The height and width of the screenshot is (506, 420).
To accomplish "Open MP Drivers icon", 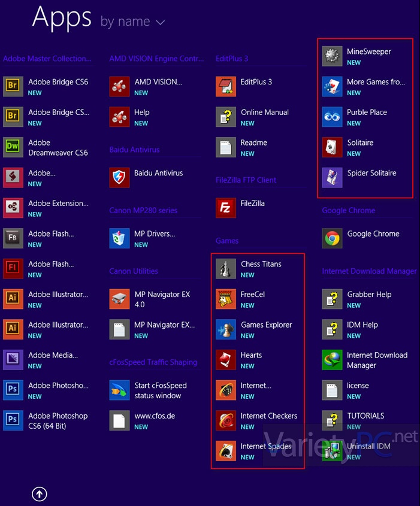I will [119, 238].
